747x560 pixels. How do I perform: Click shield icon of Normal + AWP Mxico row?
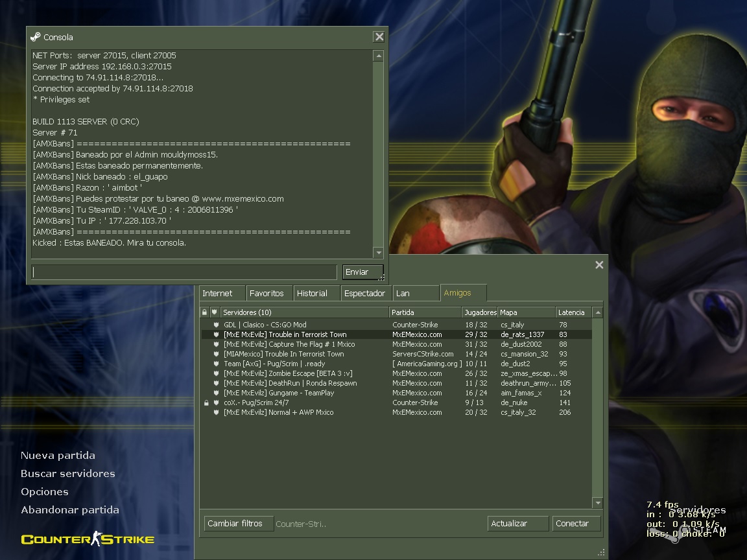click(217, 412)
